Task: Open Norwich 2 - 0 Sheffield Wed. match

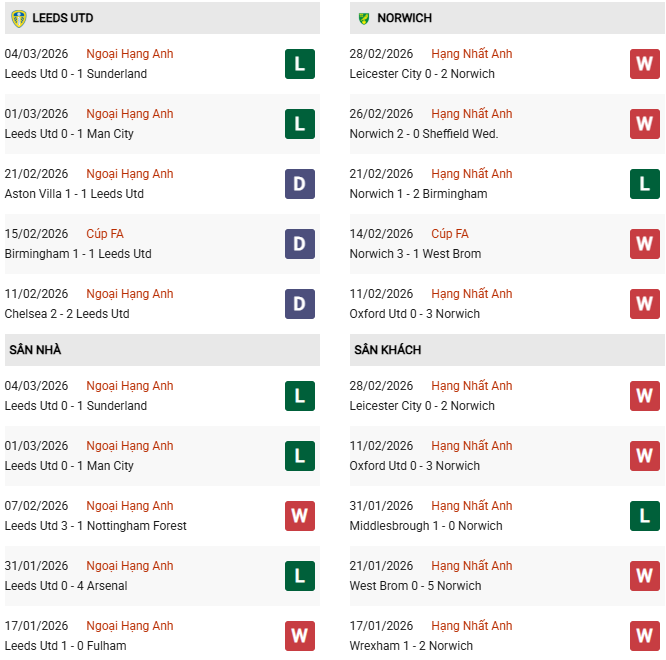Action: click(x=424, y=134)
